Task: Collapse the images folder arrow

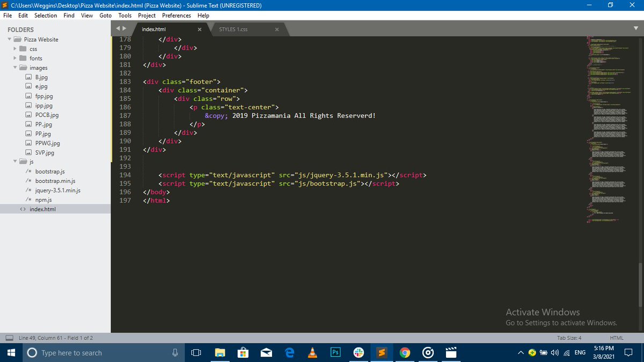Action: point(15,68)
